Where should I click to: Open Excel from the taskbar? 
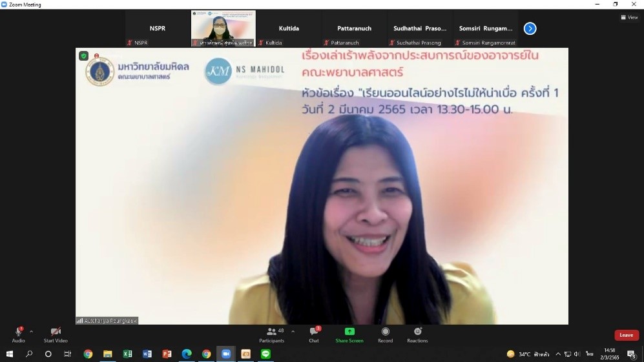tap(127, 354)
